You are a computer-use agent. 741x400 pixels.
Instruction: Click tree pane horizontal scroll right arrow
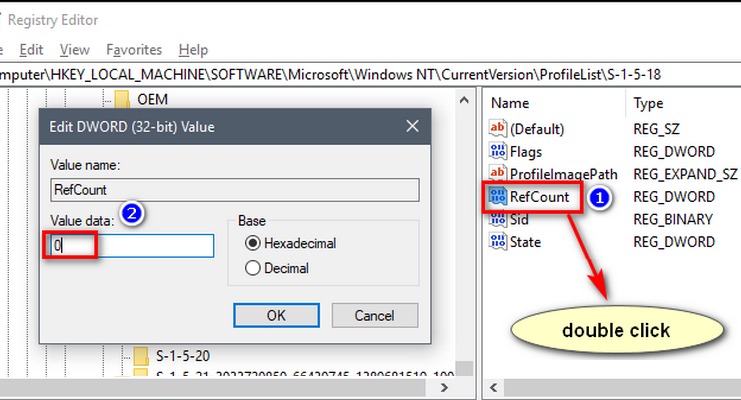444,388
